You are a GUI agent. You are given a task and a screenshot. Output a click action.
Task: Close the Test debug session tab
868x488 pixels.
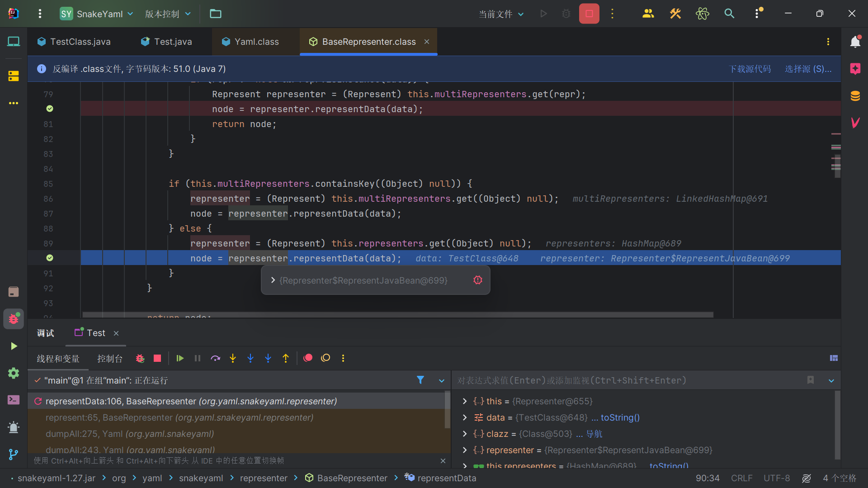click(116, 333)
